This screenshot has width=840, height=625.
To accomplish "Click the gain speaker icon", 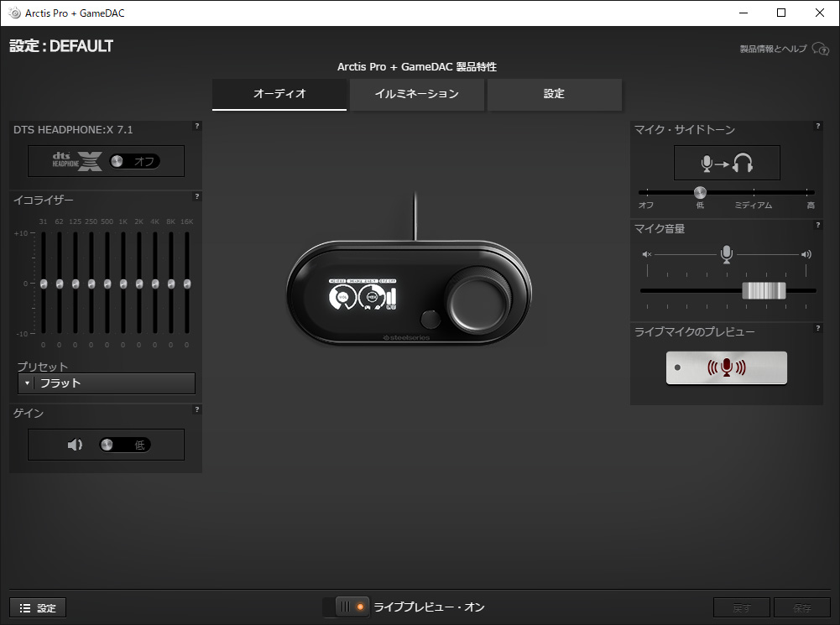I will coord(76,445).
